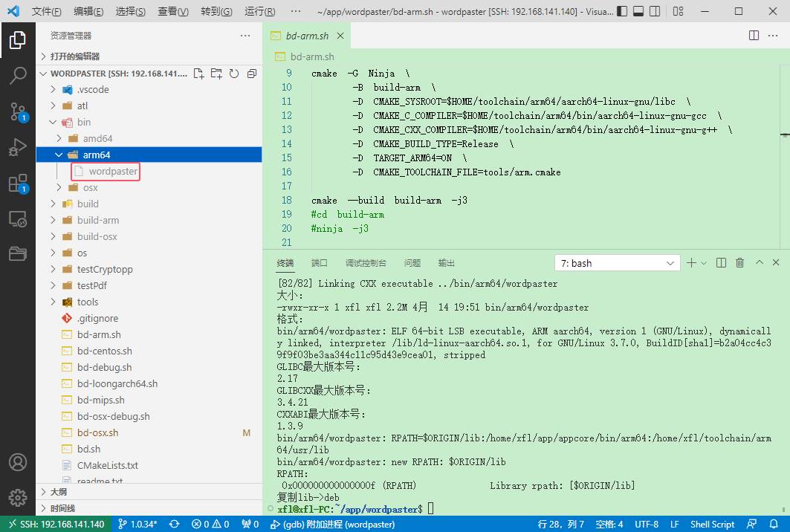This screenshot has width=790, height=532.
Task: Open the Search view in activity bar
Action: (x=18, y=76)
